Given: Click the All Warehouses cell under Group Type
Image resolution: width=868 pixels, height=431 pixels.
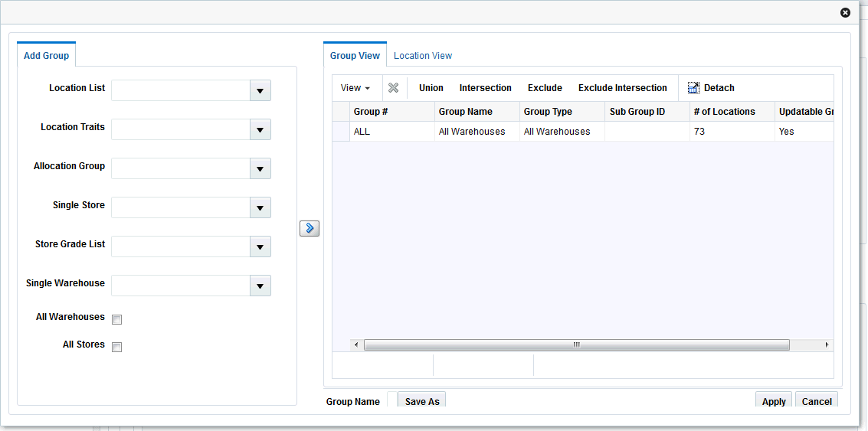Looking at the screenshot, I should tap(562, 132).
